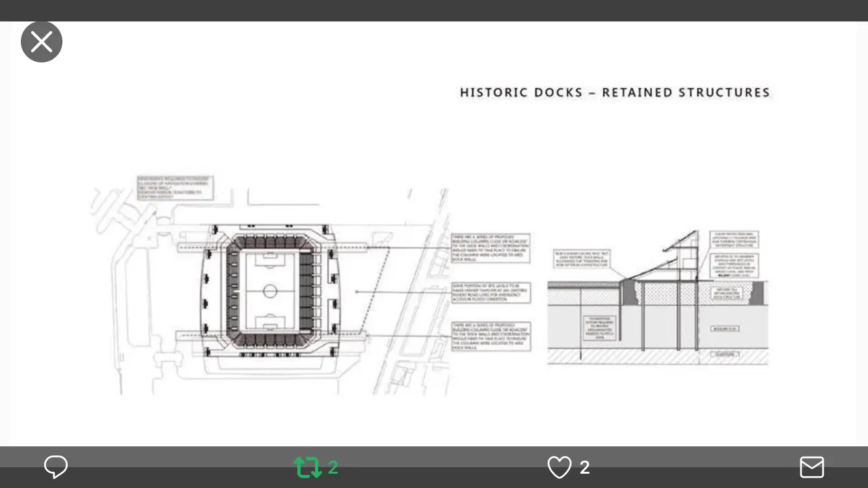Open the envelope direct message icon
Viewport: 868px width, 488px height.
coord(811,467)
